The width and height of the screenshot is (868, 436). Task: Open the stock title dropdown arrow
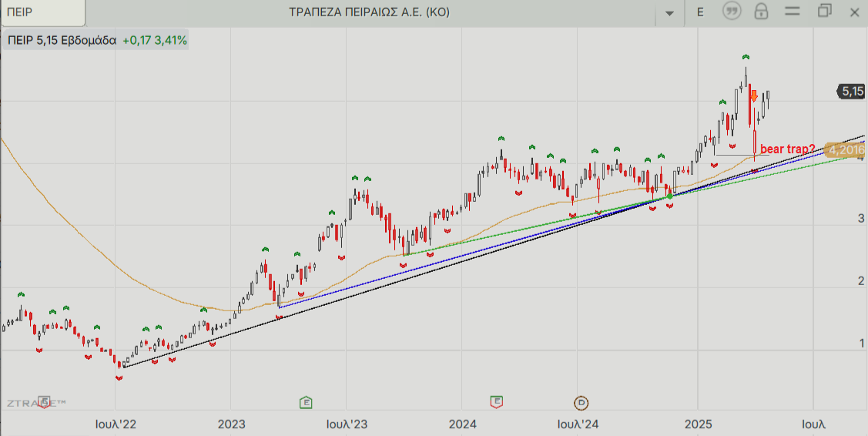click(669, 13)
